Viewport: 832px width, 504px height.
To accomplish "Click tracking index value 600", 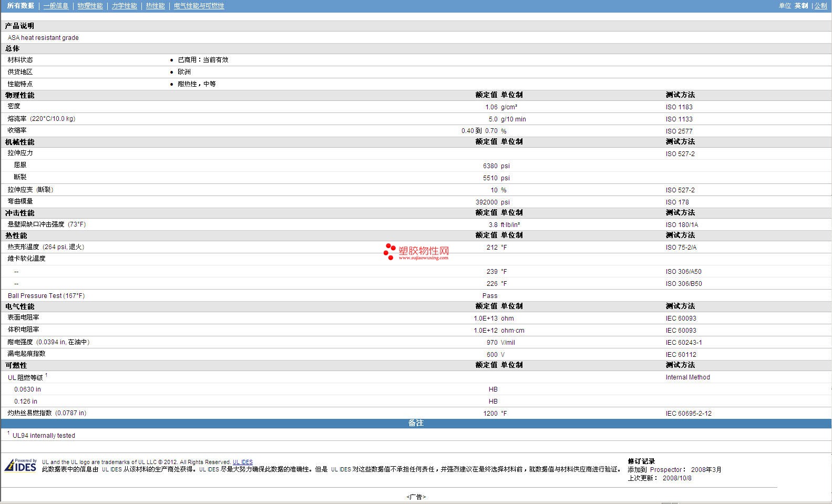I will click(x=492, y=355).
